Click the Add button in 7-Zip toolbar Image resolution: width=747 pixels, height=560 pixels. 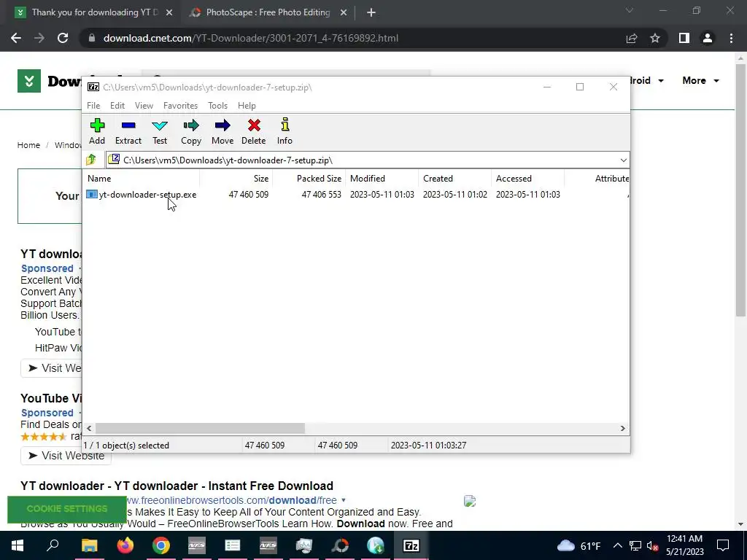click(97, 131)
